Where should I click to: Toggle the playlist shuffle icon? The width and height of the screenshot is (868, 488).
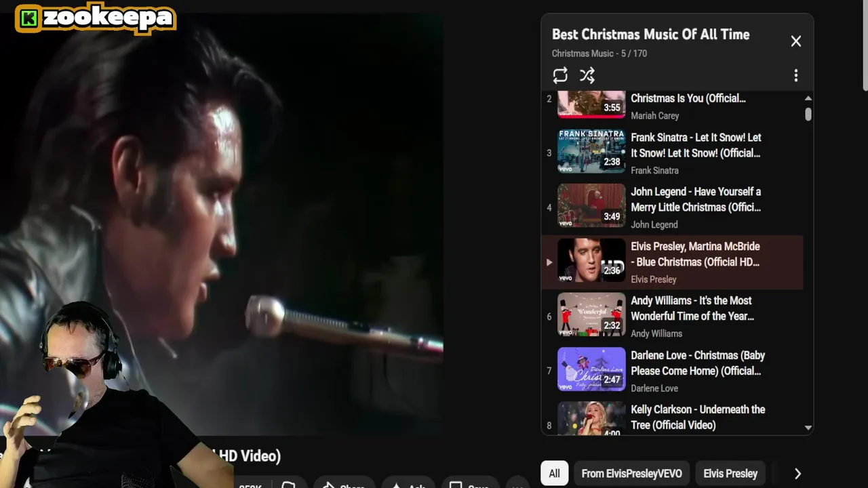coord(587,75)
